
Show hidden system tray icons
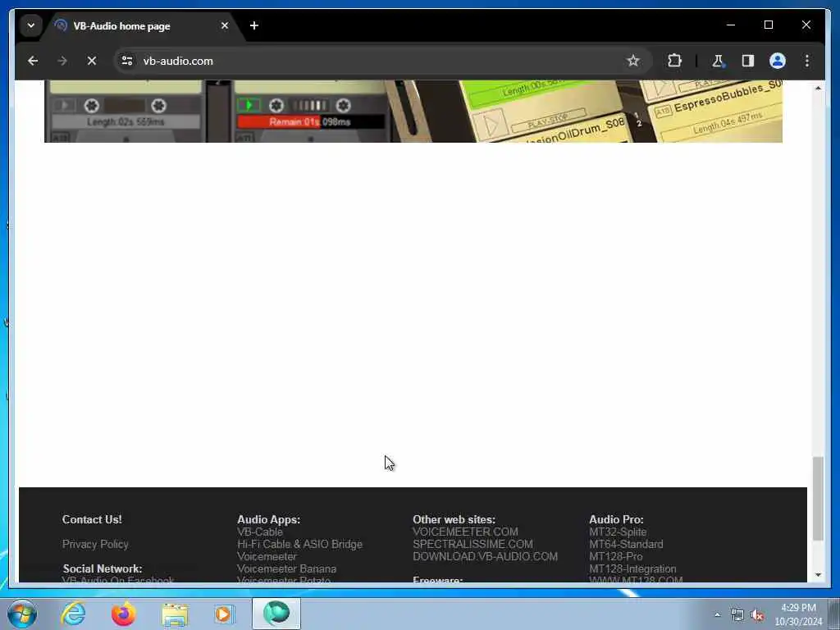pos(717,614)
